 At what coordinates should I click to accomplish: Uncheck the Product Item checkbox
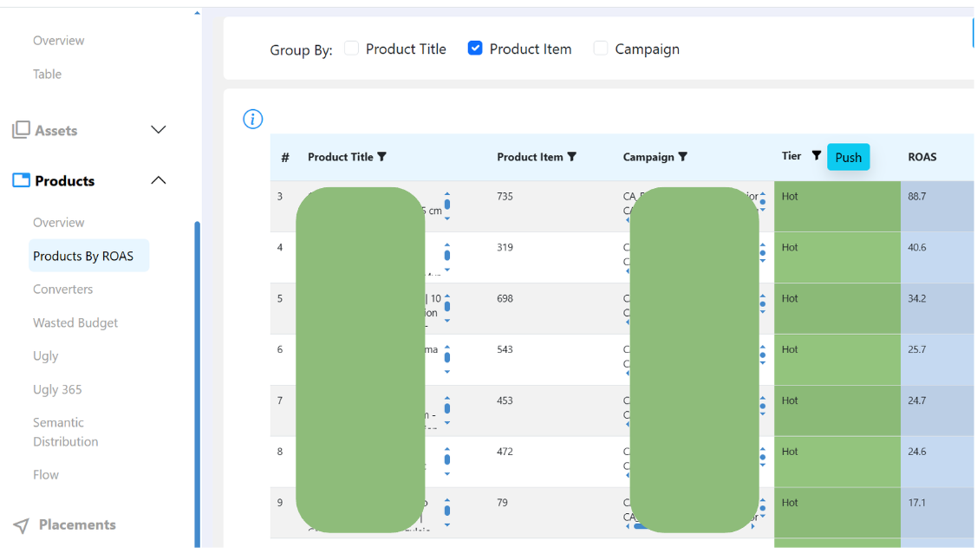pyautogui.click(x=475, y=49)
